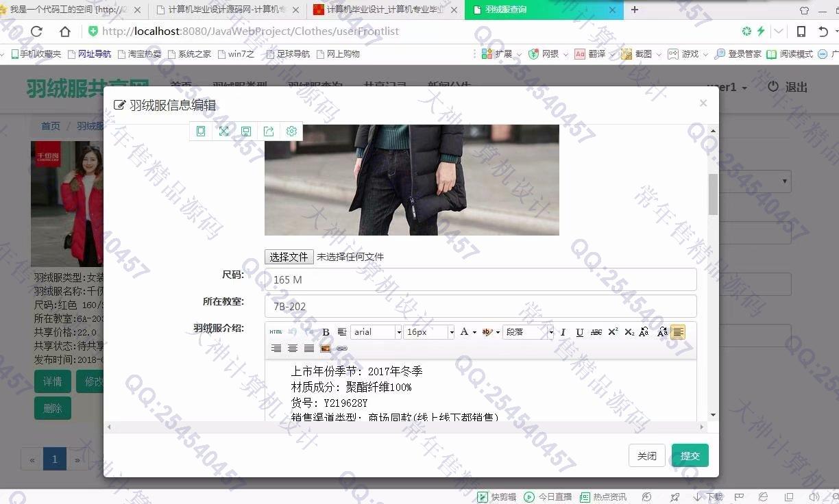Click the 选择文件 file chooser button
839x504 pixels.
tap(289, 257)
